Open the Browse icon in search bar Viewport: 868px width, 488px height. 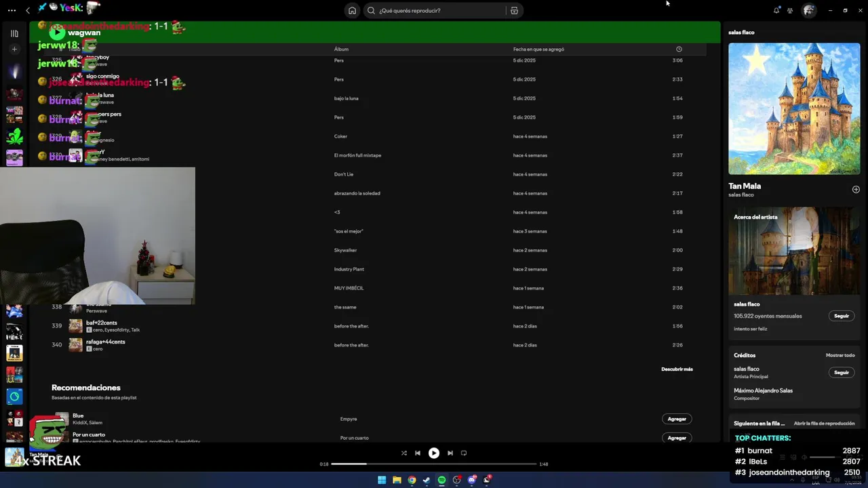click(514, 10)
